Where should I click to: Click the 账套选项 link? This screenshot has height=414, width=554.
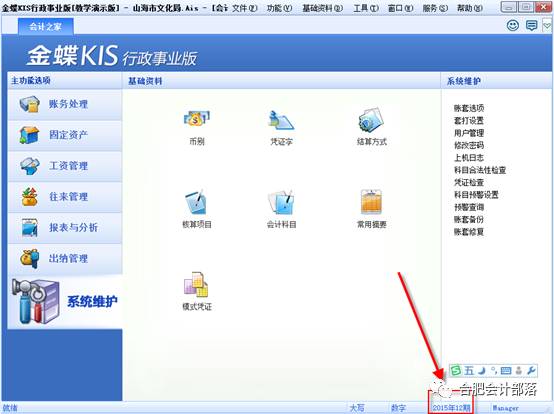pyautogui.click(x=469, y=108)
